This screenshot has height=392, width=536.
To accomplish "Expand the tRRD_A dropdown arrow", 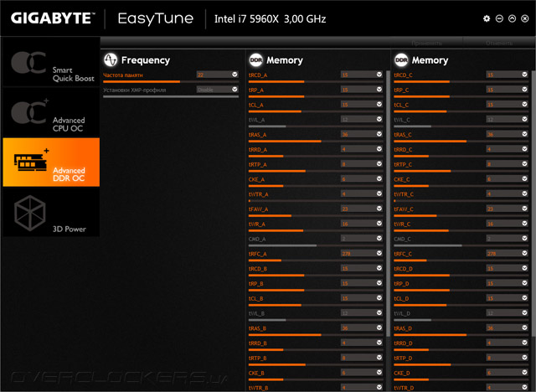I will 379,148.
